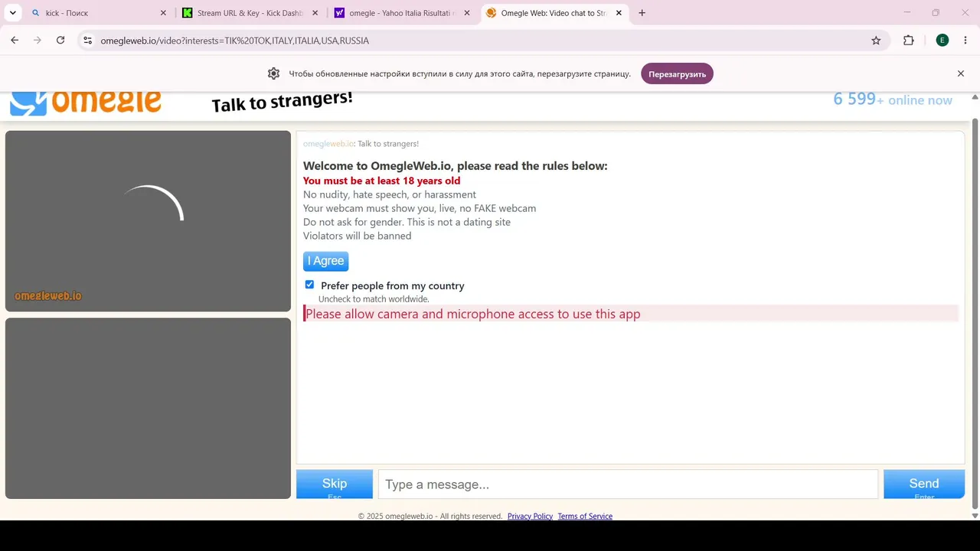Focus the Type a message field
980x551 pixels.
pos(628,484)
